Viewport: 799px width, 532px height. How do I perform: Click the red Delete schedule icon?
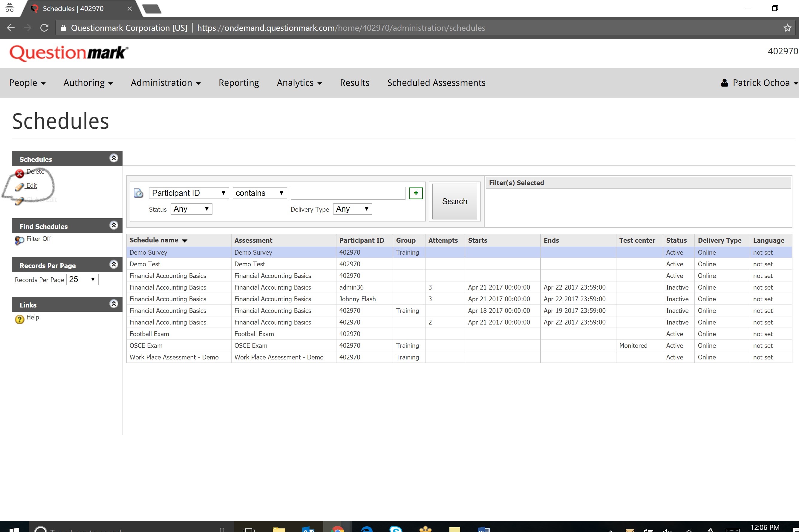(x=19, y=173)
